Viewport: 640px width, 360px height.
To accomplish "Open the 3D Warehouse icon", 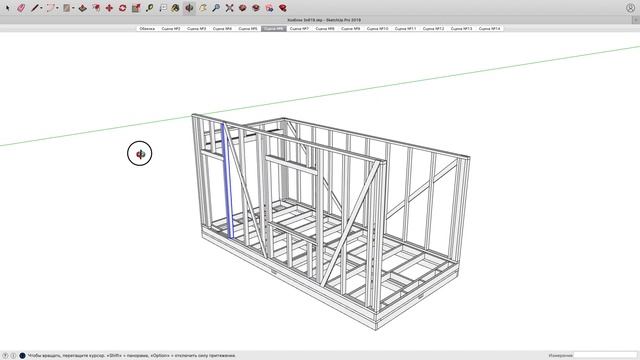I will [x=242, y=8].
